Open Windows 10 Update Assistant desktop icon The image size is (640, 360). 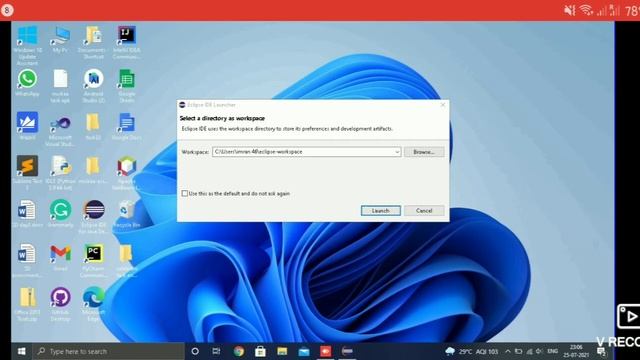27,45
